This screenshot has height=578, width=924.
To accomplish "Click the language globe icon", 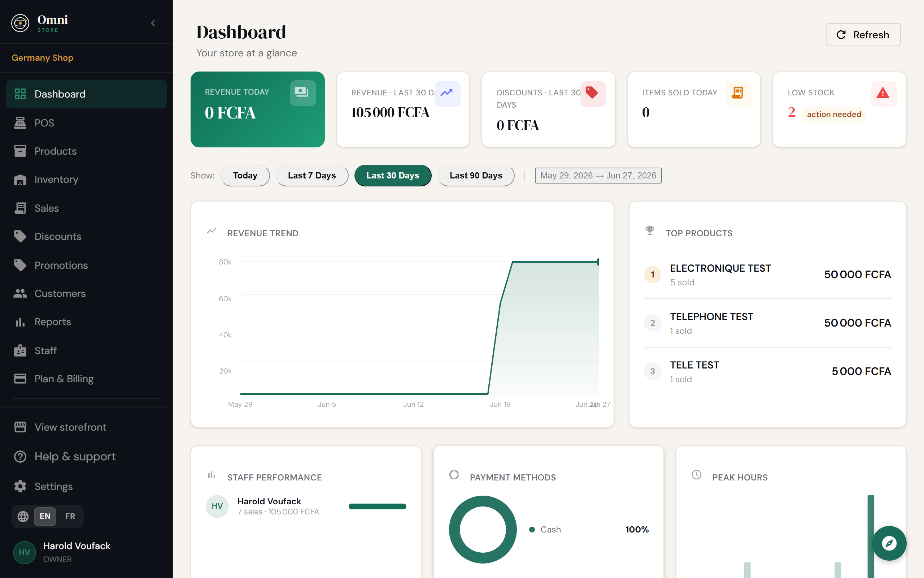I will tap(23, 516).
